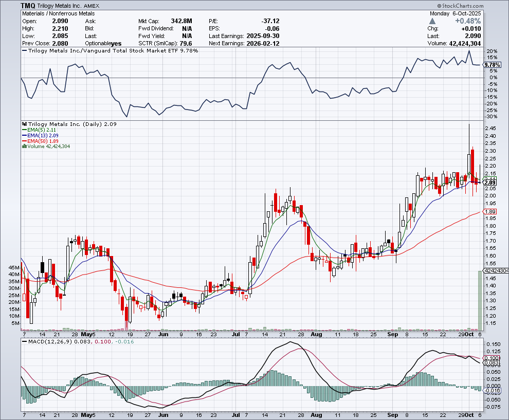Click the 'Trilogy Metals Inc. (Daily) 2.09' chart title
The height and width of the screenshot is (420, 509).
(x=72, y=124)
